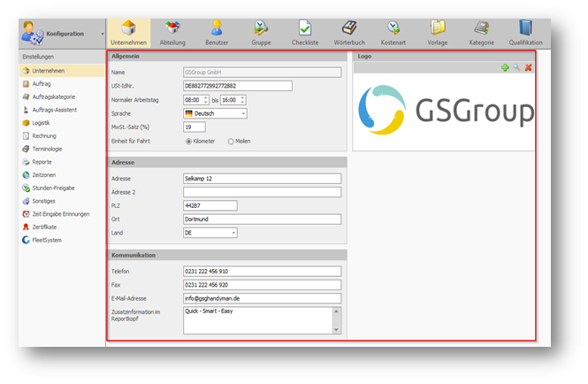Open the Qualifikation toolbar icon
The image size is (588, 384).
pos(525,34)
